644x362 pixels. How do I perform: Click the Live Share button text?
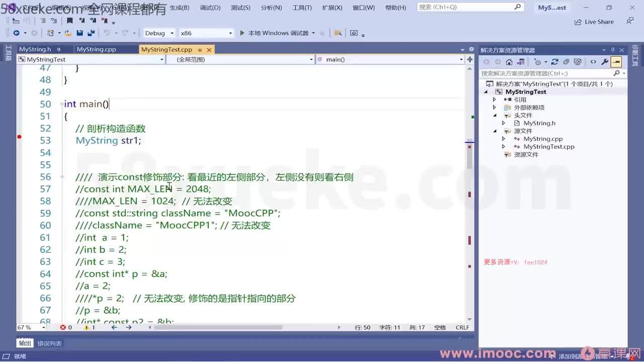[599, 22]
